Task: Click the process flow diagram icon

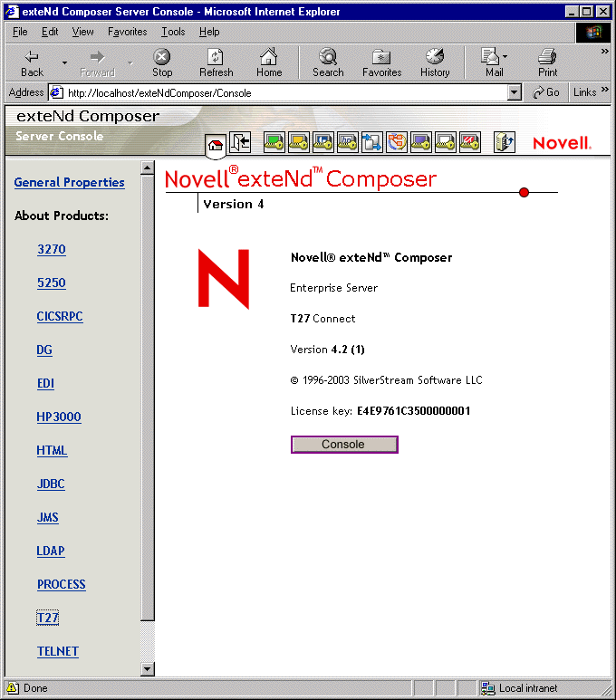Action: point(396,142)
